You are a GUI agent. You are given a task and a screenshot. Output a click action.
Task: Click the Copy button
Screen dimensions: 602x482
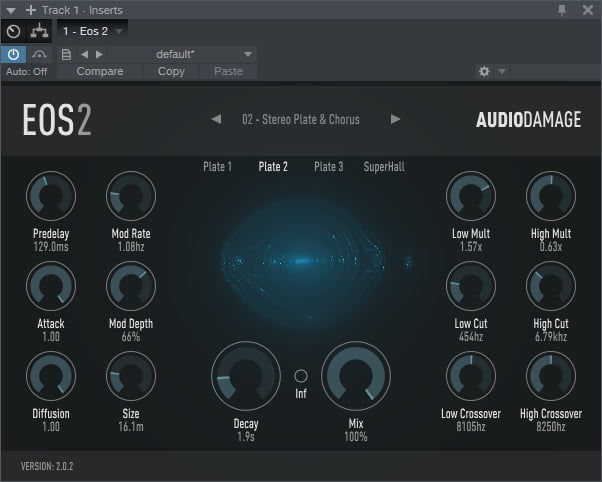point(171,72)
